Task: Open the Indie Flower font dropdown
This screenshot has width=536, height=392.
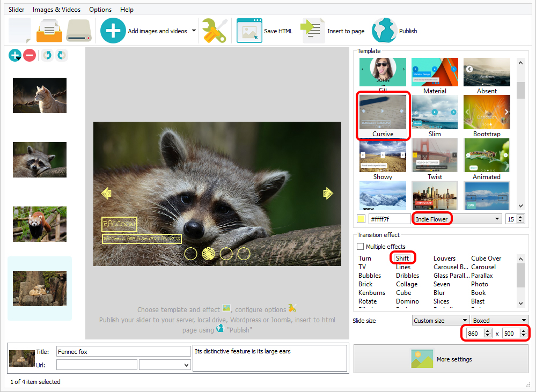Action: [497, 219]
